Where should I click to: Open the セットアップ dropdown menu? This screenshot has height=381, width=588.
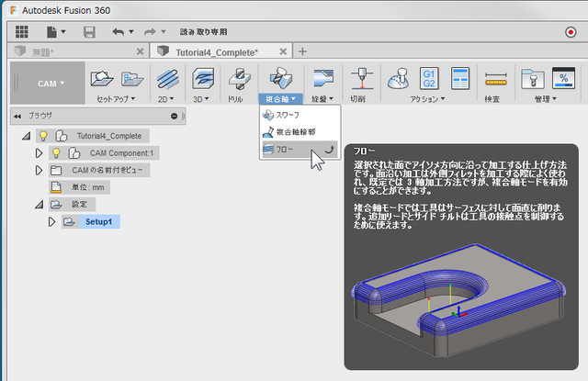click(x=116, y=99)
